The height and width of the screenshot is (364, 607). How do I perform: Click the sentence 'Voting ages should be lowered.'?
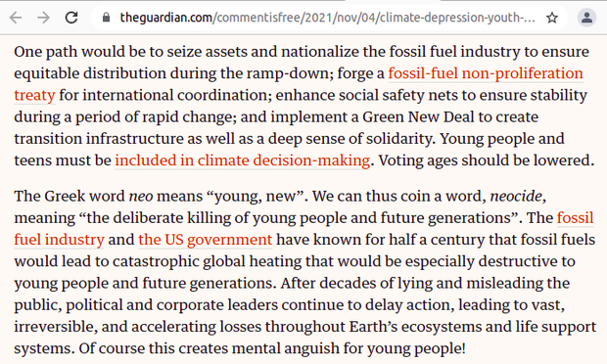[487, 160]
